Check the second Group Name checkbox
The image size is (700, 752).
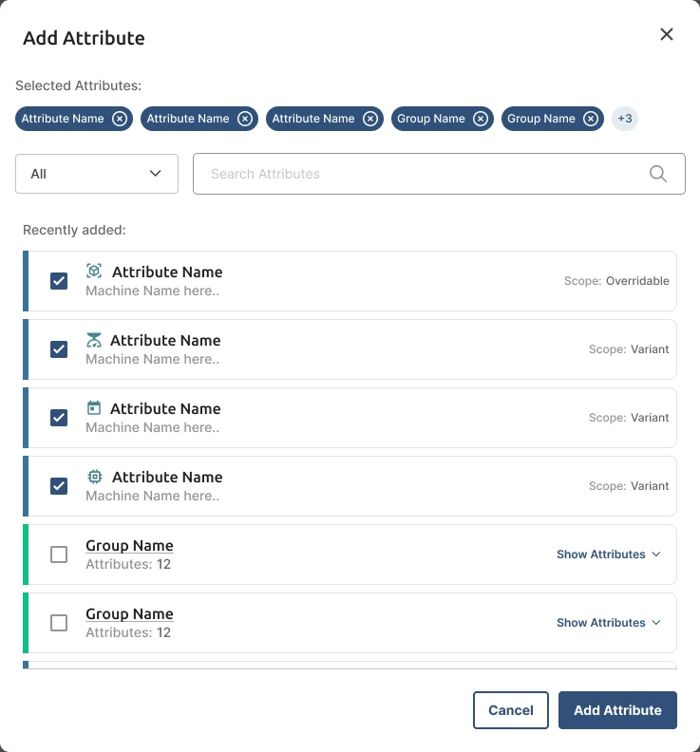pos(59,623)
